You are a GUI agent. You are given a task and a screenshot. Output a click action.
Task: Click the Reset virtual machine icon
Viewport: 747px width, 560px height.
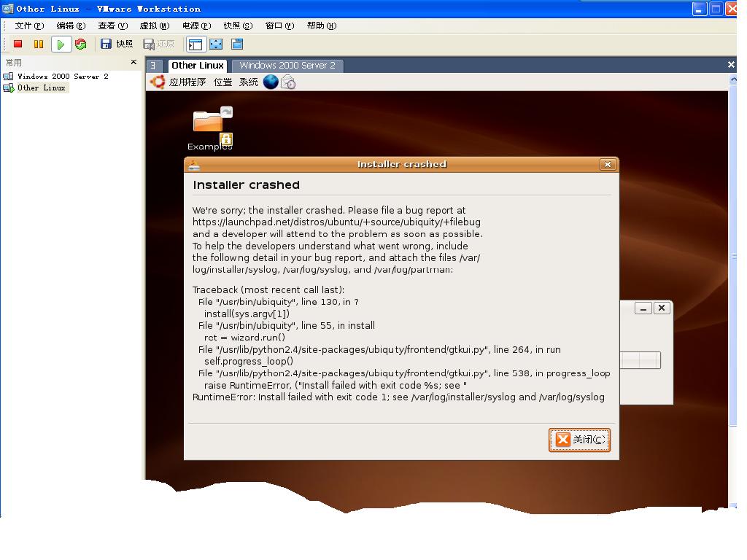[x=80, y=44]
